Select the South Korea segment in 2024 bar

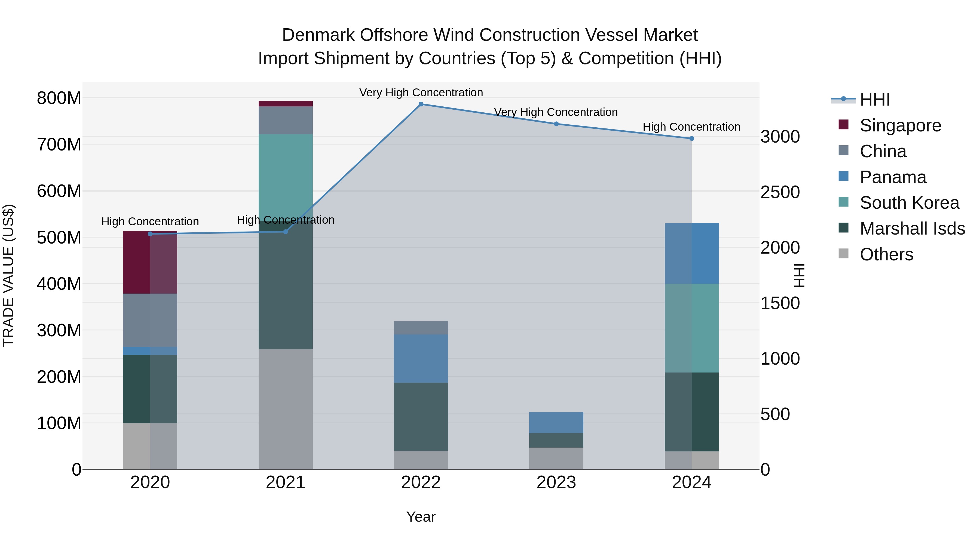(692, 328)
